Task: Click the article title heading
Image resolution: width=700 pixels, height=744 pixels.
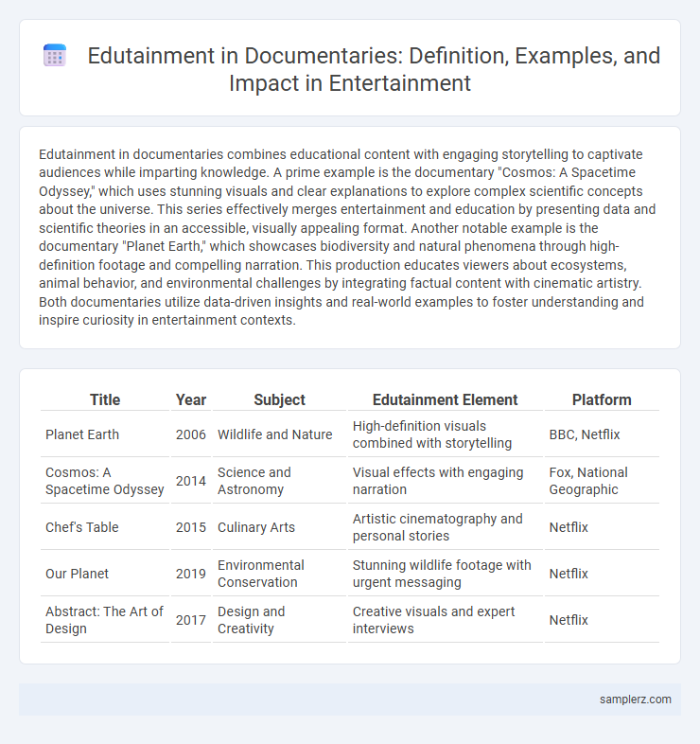Action: click(374, 69)
